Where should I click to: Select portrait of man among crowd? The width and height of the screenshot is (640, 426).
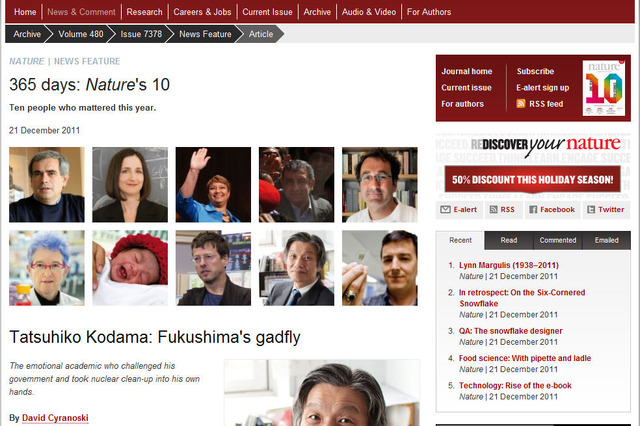coord(296,185)
